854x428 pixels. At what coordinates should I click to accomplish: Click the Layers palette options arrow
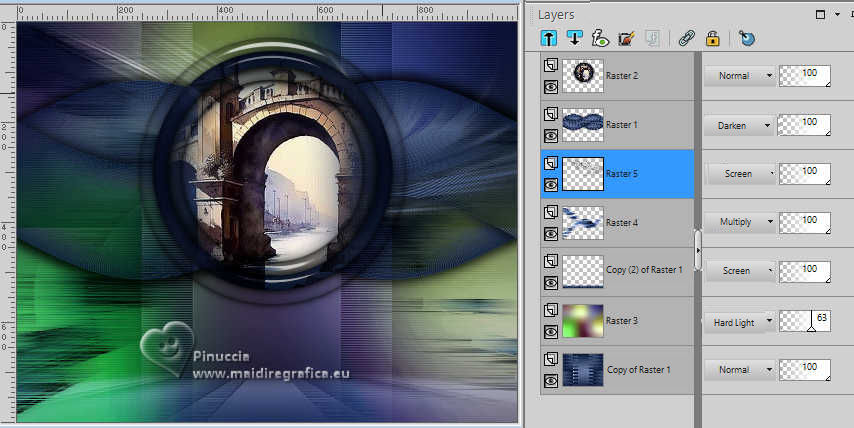(x=838, y=15)
